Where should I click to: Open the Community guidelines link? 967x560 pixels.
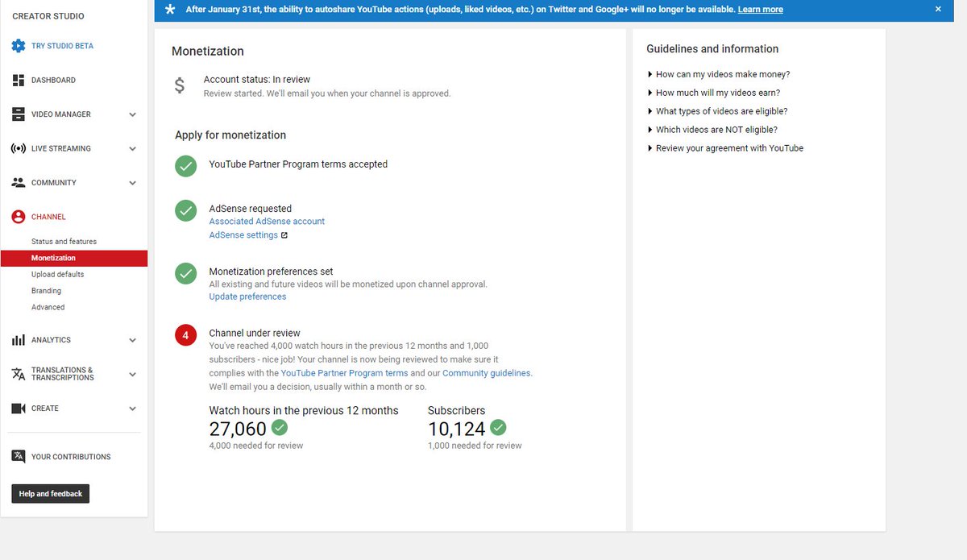click(487, 373)
